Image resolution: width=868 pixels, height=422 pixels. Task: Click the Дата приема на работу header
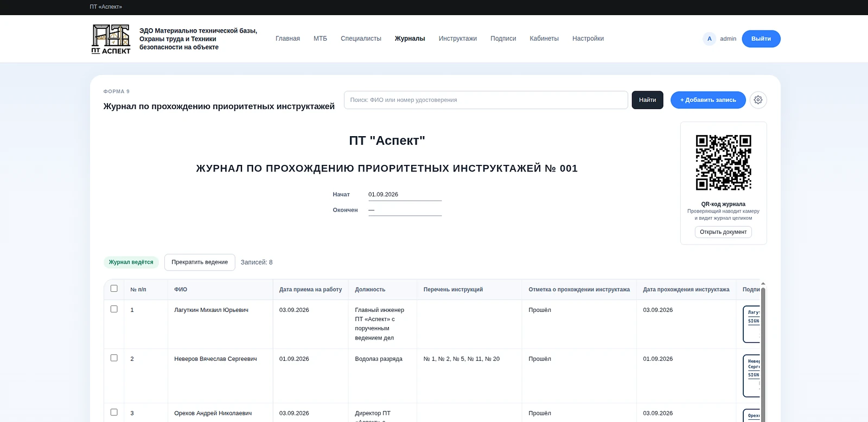[x=310, y=290]
